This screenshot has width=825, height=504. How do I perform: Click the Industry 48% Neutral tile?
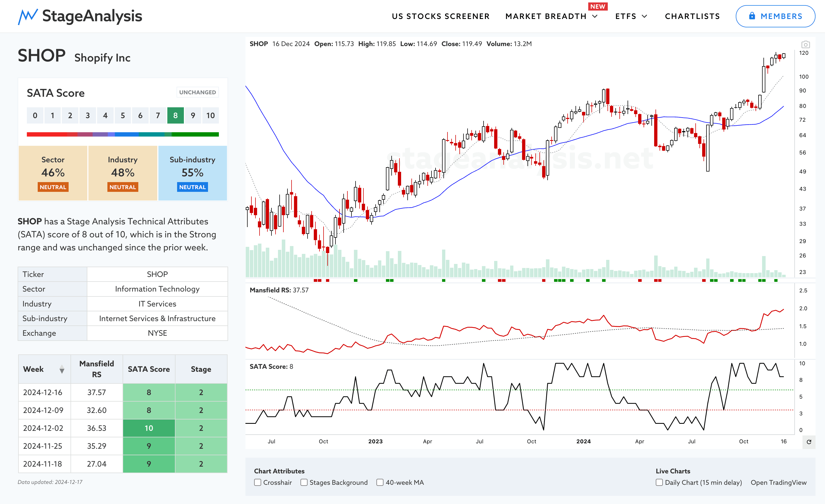(123, 173)
